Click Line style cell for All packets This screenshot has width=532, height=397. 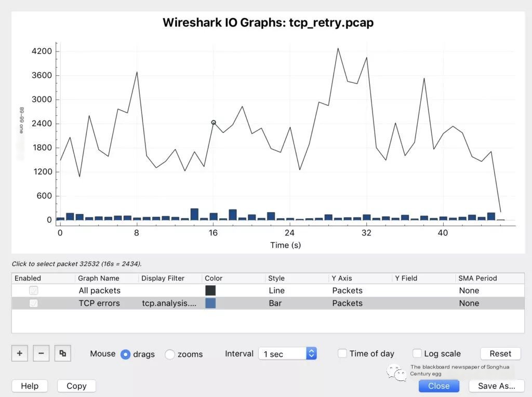[x=276, y=290]
